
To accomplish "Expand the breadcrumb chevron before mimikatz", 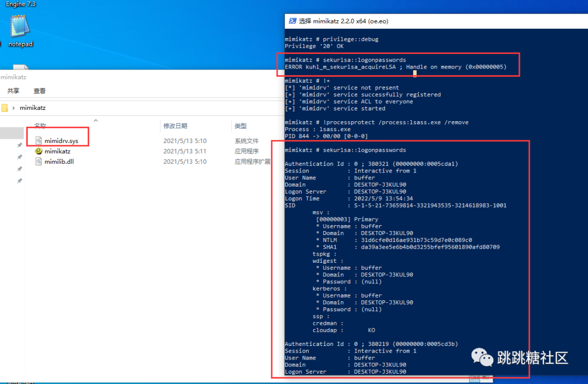I will (14, 108).
